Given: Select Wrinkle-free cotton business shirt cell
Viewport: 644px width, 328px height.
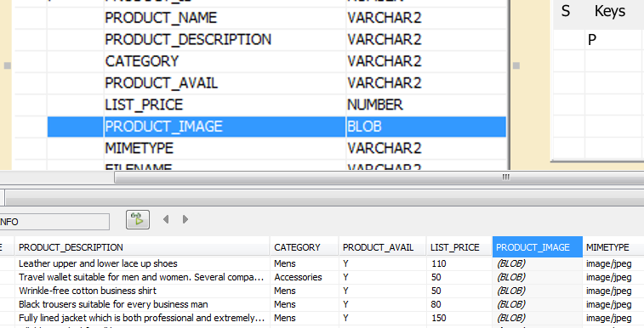Looking at the screenshot, I should (x=142, y=291).
